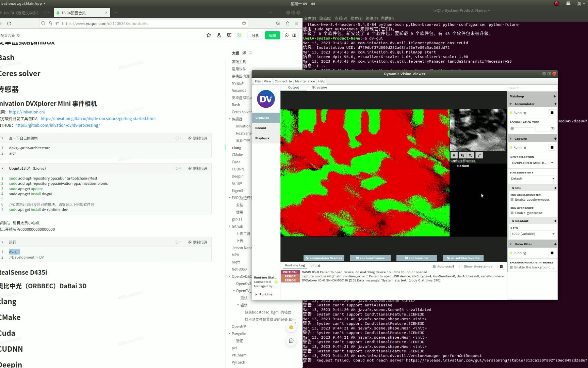Stop the Accumulator module with square button
The height and width of the screenshot is (368, 588).
[x=552, y=113]
